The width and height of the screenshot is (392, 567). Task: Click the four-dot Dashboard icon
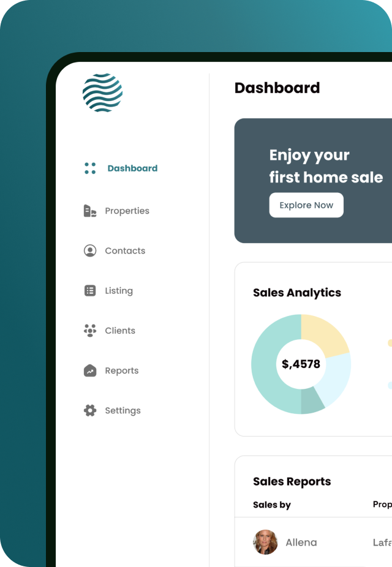[90, 168]
